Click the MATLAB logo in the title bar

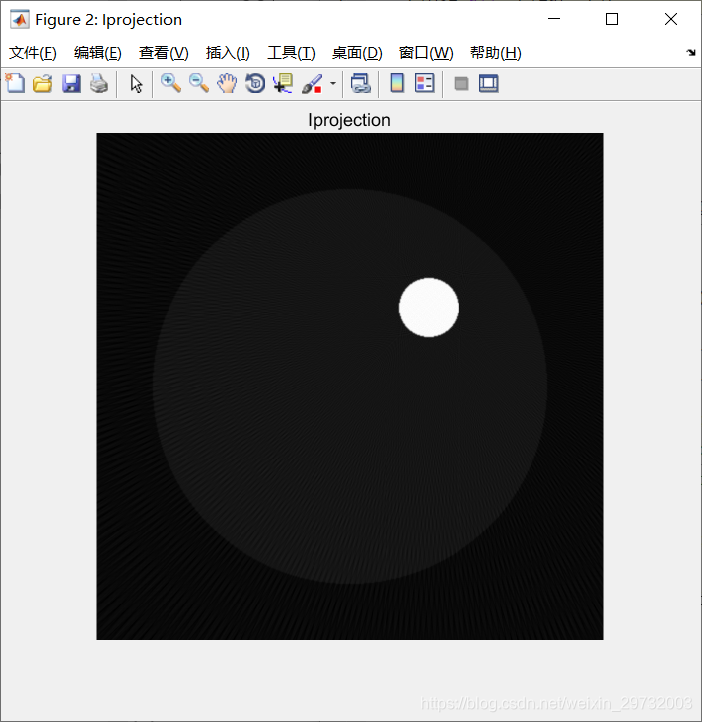pyautogui.click(x=20, y=20)
